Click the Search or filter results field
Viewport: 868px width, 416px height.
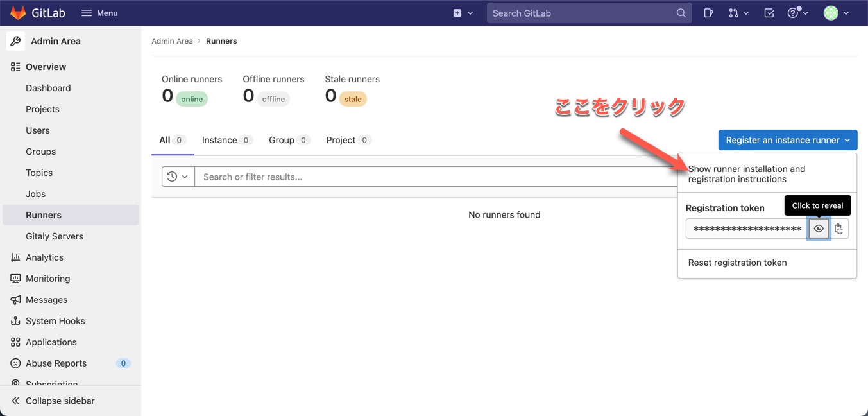click(x=436, y=177)
